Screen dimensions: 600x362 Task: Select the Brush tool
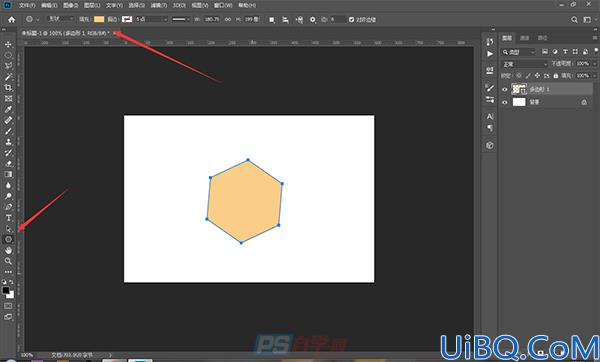pos(8,131)
